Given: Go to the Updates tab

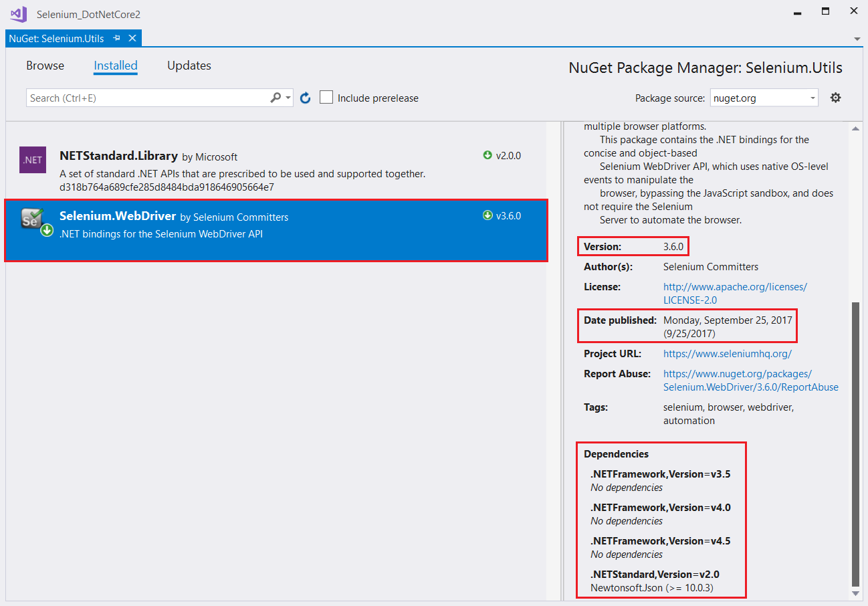Looking at the screenshot, I should click(189, 66).
